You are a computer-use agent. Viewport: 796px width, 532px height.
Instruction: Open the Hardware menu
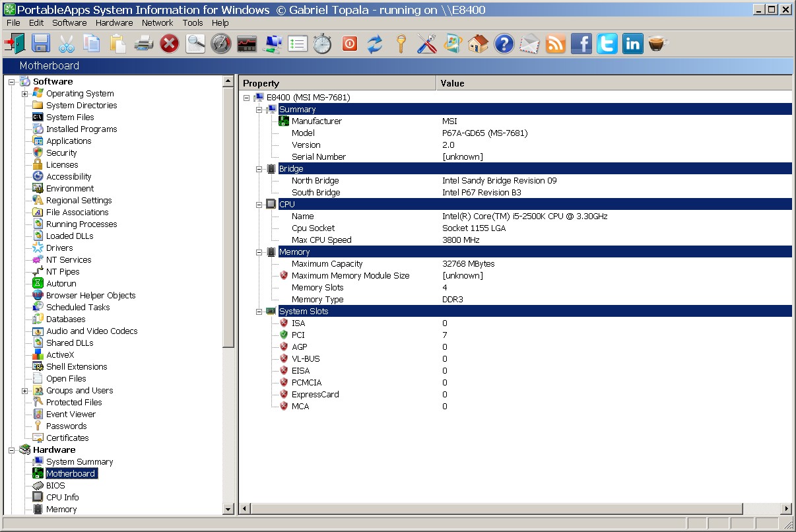coord(114,22)
